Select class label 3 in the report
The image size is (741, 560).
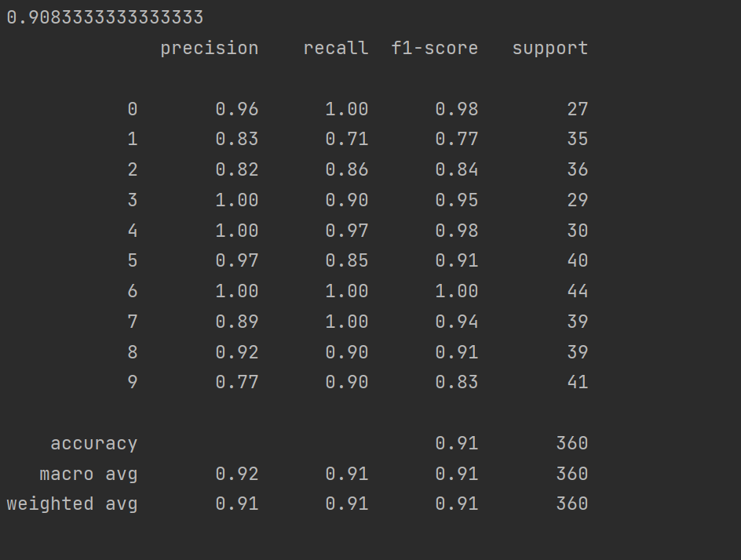click(133, 200)
